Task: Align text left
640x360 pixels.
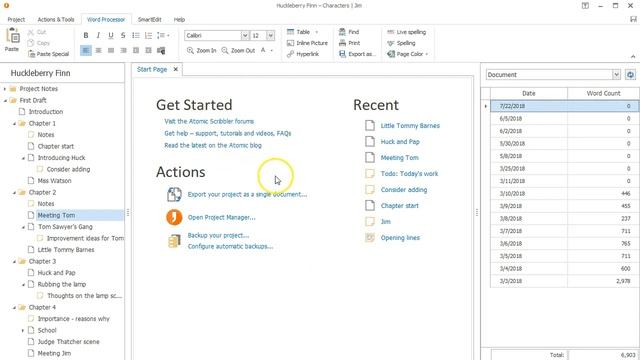Action: [86, 51]
